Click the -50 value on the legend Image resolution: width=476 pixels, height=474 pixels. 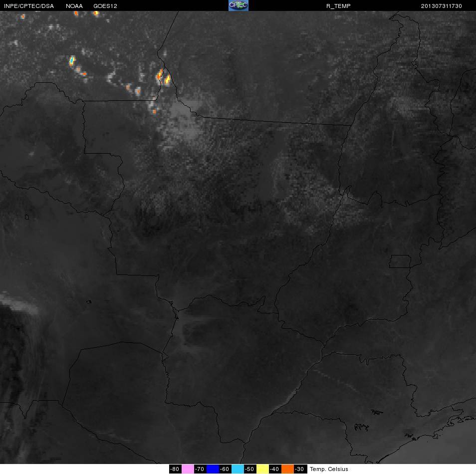pyautogui.click(x=250, y=469)
